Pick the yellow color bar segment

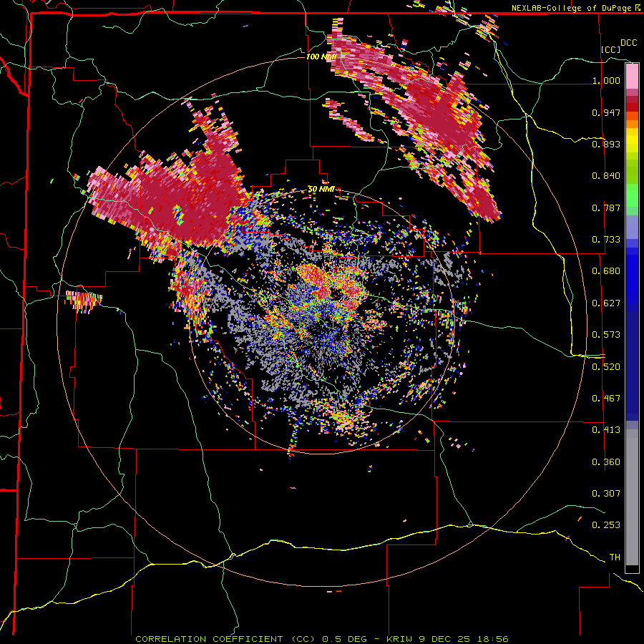pos(632,140)
